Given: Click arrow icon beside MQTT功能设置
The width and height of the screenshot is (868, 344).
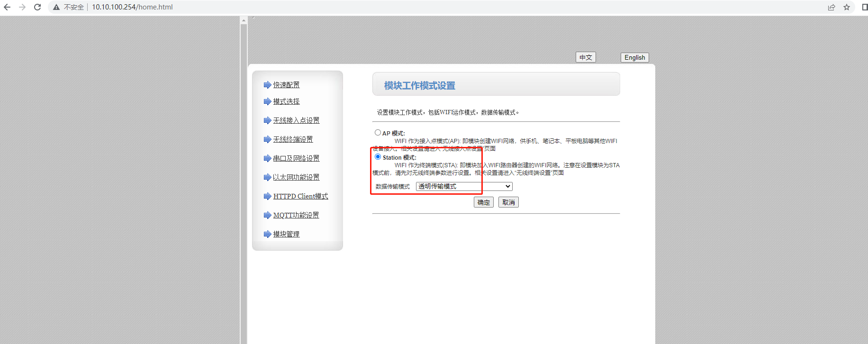Looking at the screenshot, I should pos(267,215).
